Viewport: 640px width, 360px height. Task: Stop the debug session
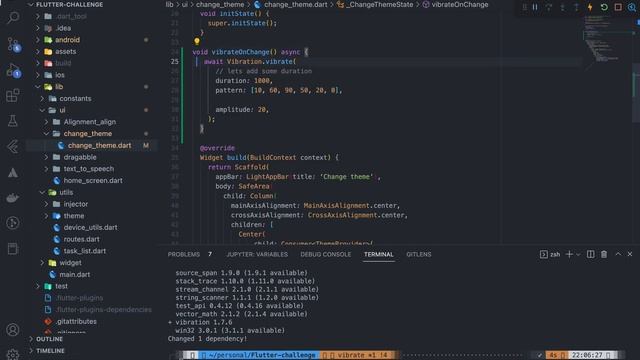tap(618, 7)
